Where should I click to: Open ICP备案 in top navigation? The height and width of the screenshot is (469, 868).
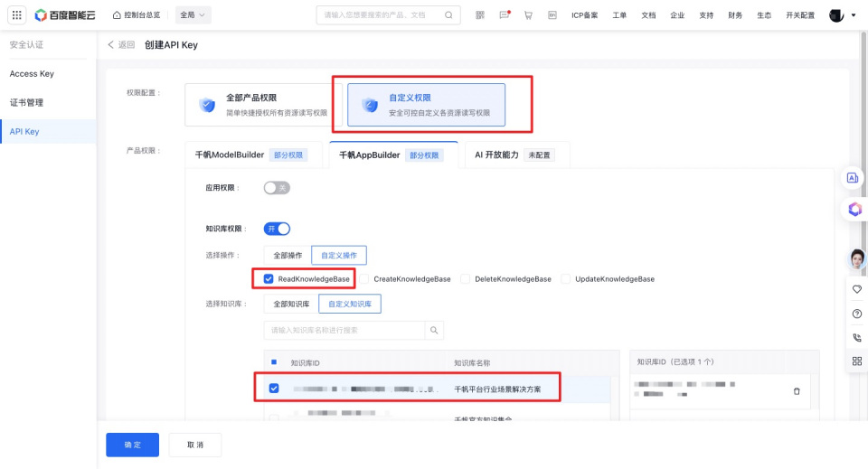[585, 15]
